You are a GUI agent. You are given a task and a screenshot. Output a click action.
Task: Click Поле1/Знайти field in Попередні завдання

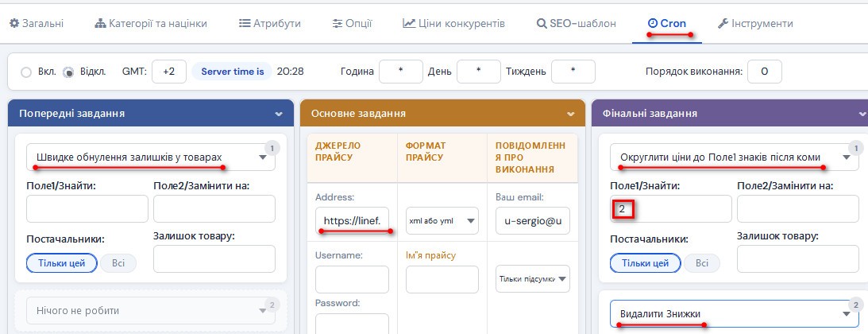coord(87,209)
